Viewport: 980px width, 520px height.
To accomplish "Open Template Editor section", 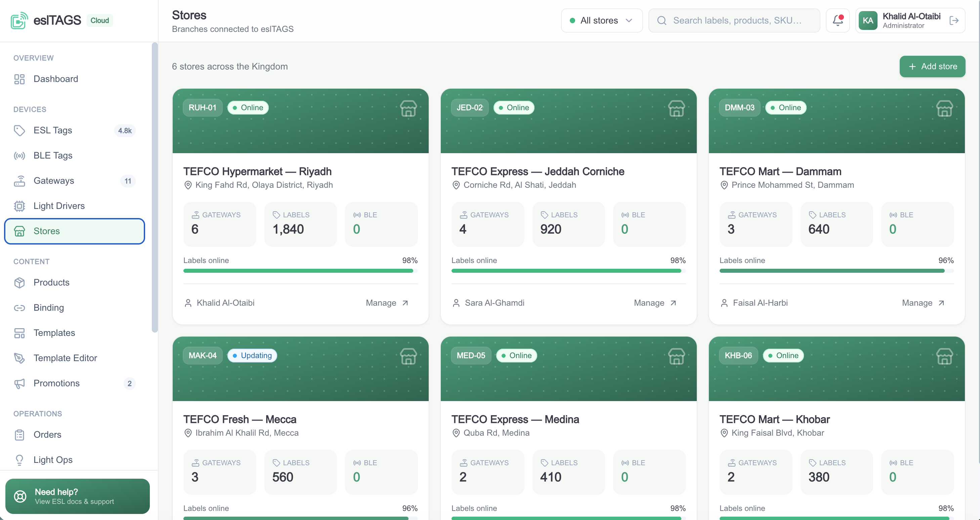I will 75,358.
